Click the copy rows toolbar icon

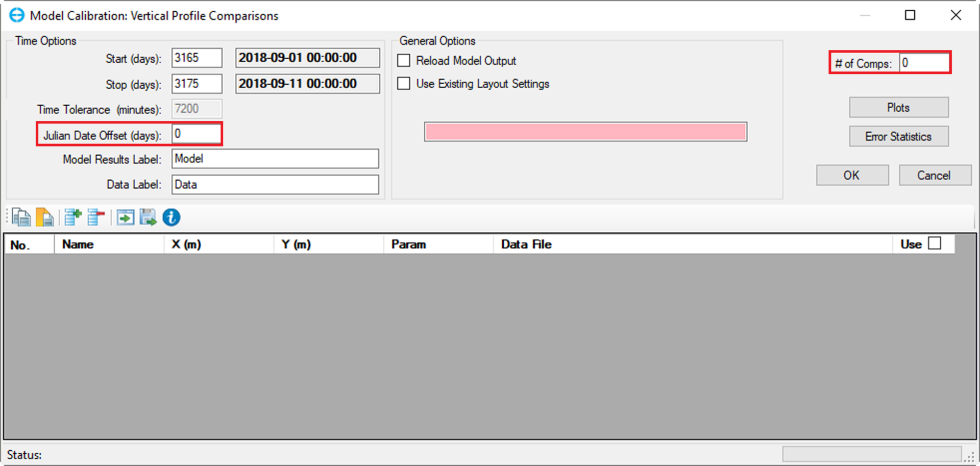[21, 217]
